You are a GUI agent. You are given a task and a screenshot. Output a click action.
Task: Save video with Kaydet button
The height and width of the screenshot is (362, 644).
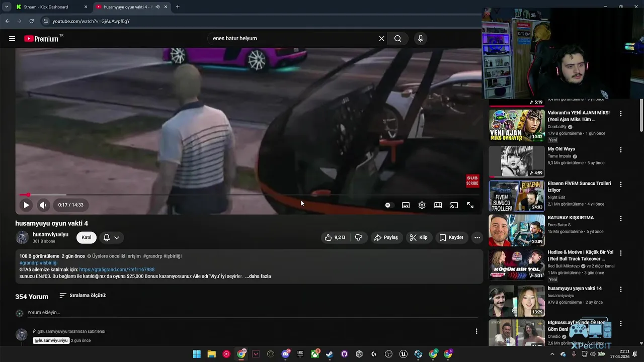click(x=451, y=237)
